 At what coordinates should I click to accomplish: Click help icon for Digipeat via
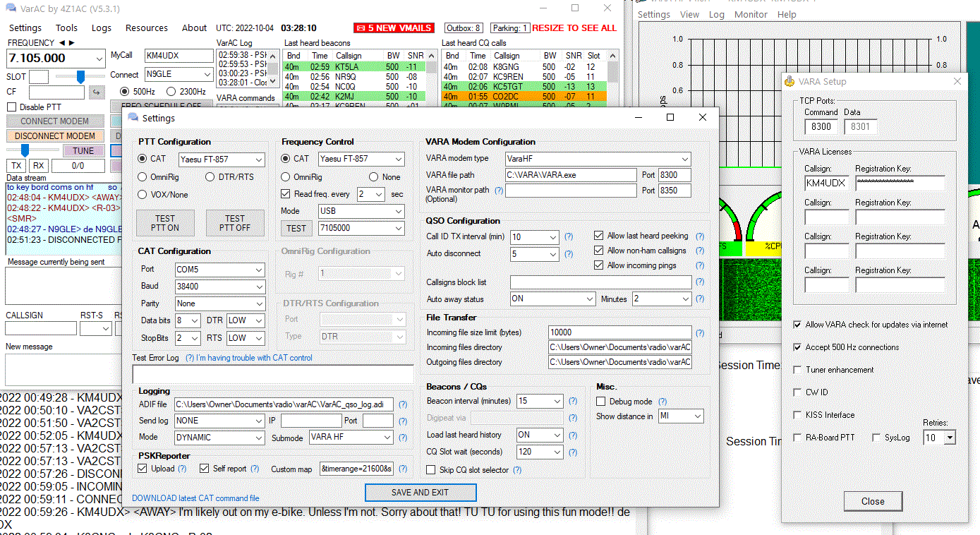tap(574, 418)
